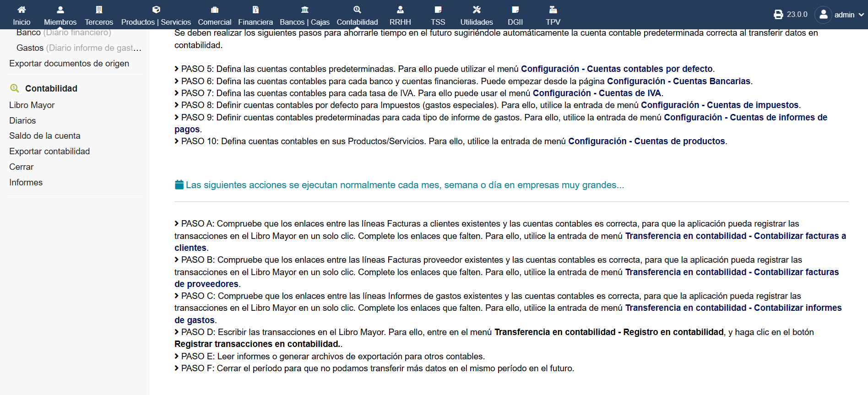Open the DGII module icon
The image size is (868, 395).
point(515,10)
